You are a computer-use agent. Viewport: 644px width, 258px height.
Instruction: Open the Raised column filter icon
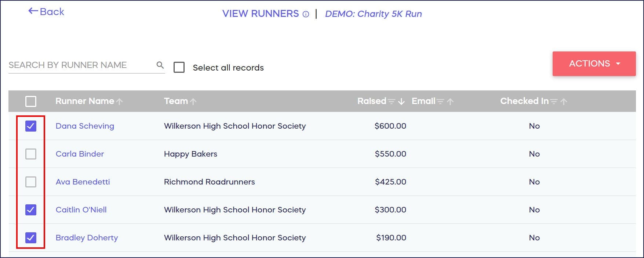click(392, 101)
